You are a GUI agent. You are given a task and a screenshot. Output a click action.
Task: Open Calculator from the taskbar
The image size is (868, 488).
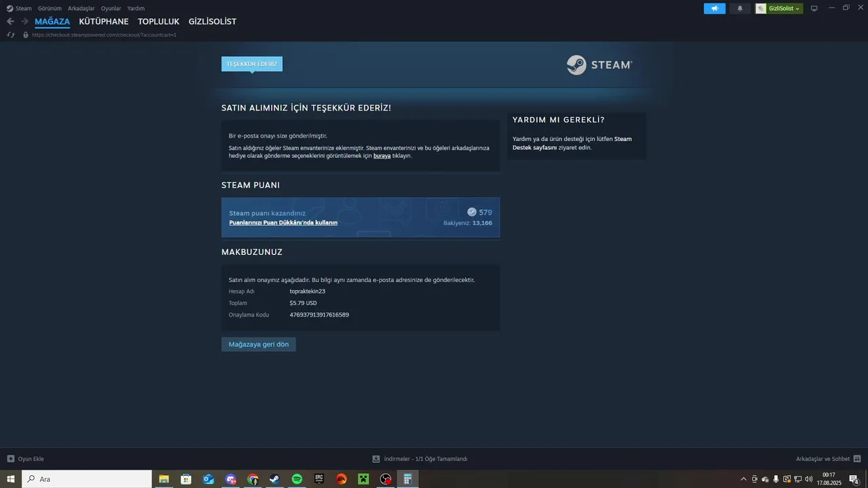pyautogui.click(x=408, y=479)
